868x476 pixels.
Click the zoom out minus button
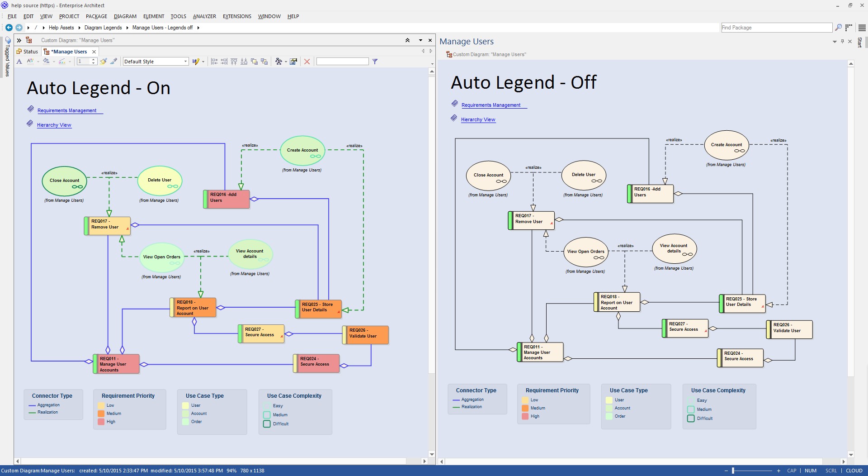726,471
